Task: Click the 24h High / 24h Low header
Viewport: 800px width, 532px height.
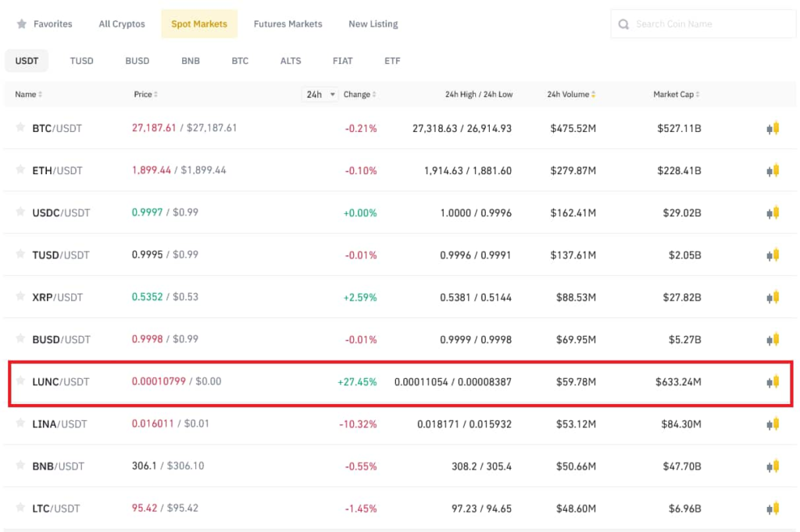Action: [479, 95]
